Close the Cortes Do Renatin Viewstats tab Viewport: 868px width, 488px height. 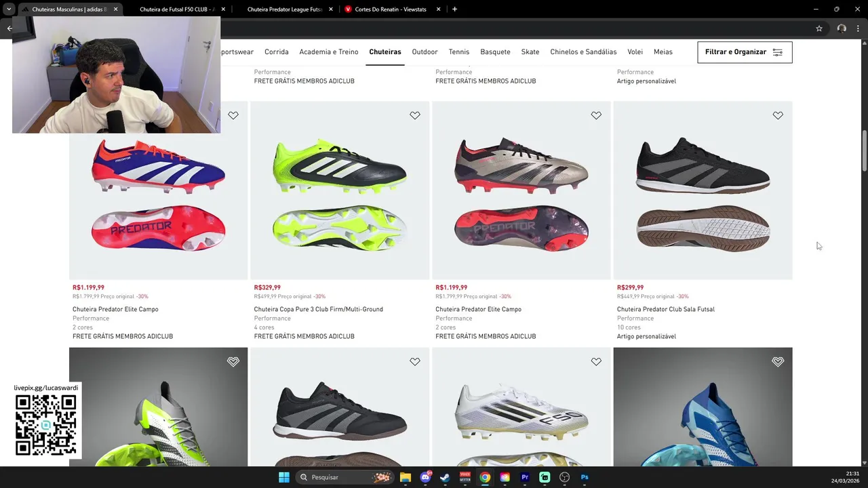coord(438,9)
